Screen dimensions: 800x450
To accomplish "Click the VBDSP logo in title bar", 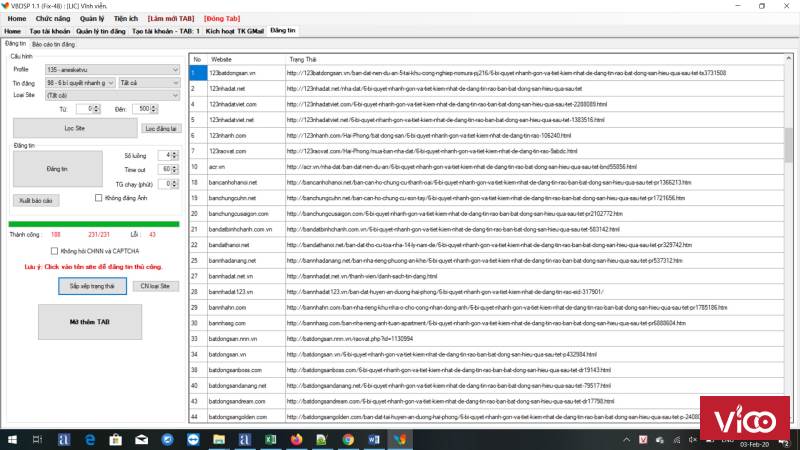I will pos(5,6).
